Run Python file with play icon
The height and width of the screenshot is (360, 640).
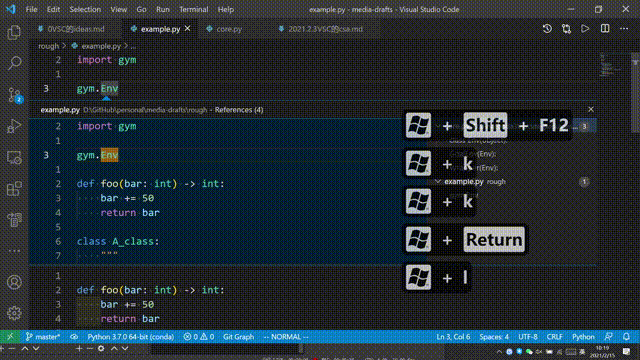pyautogui.click(x=585, y=29)
